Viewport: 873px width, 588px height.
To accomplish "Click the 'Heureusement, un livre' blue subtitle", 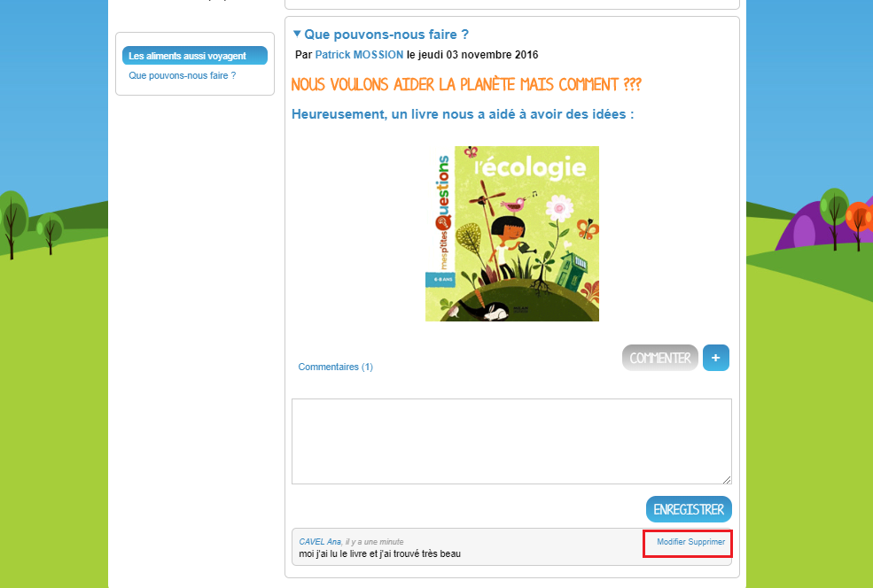I will pyautogui.click(x=463, y=114).
